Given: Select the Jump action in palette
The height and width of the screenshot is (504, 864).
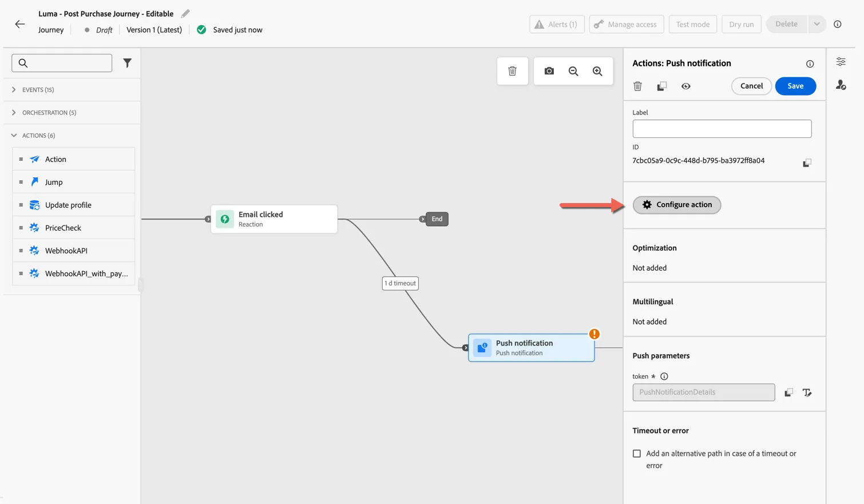Looking at the screenshot, I should 73,182.
